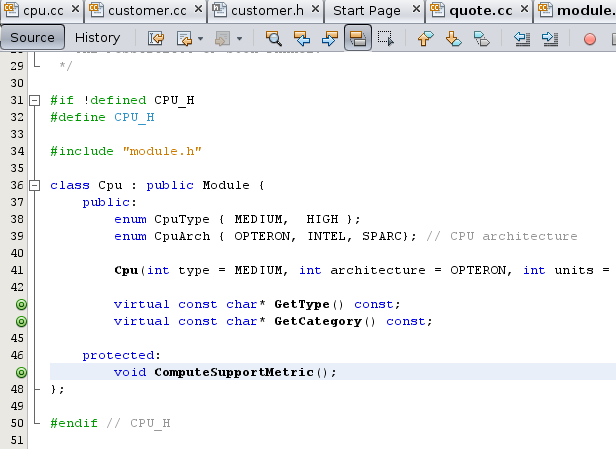
Task: Open the Start Page tab
Action: click(x=373, y=11)
